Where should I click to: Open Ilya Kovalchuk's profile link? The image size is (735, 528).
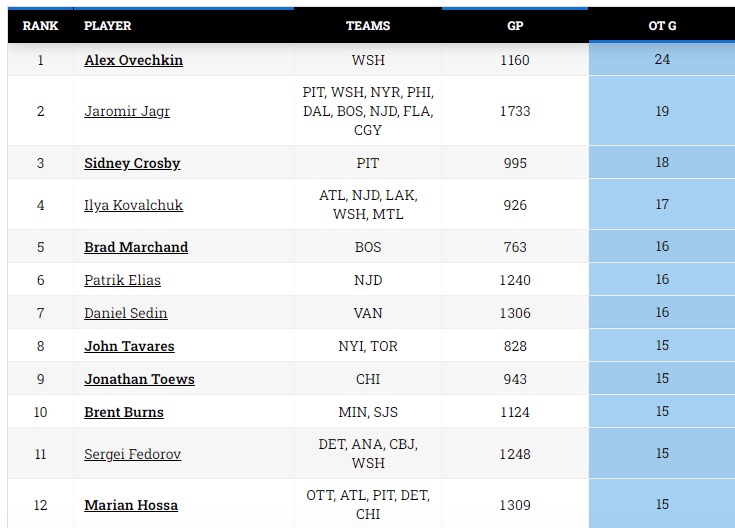pos(134,205)
